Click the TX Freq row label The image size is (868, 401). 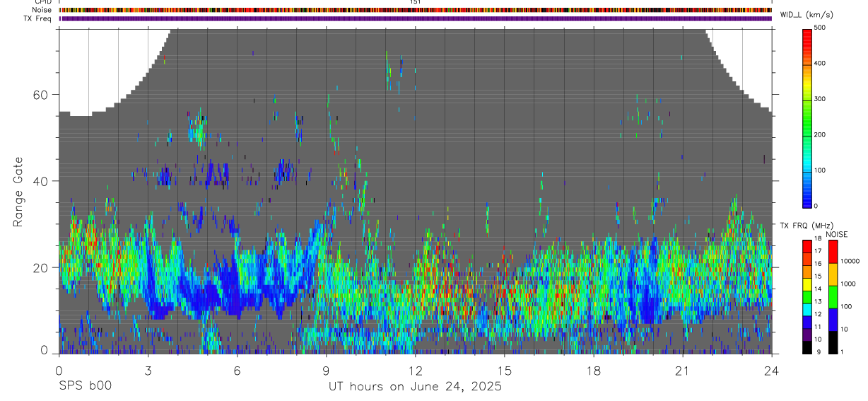(37, 18)
